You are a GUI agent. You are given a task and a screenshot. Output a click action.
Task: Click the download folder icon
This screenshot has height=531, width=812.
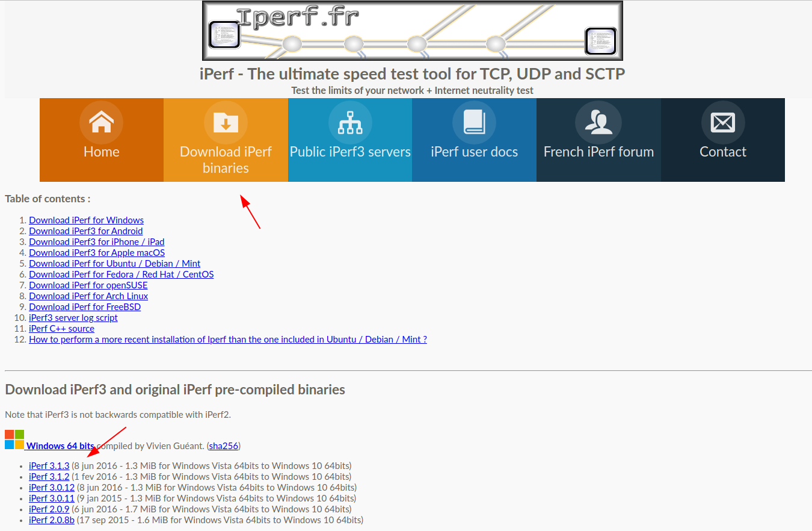point(226,123)
